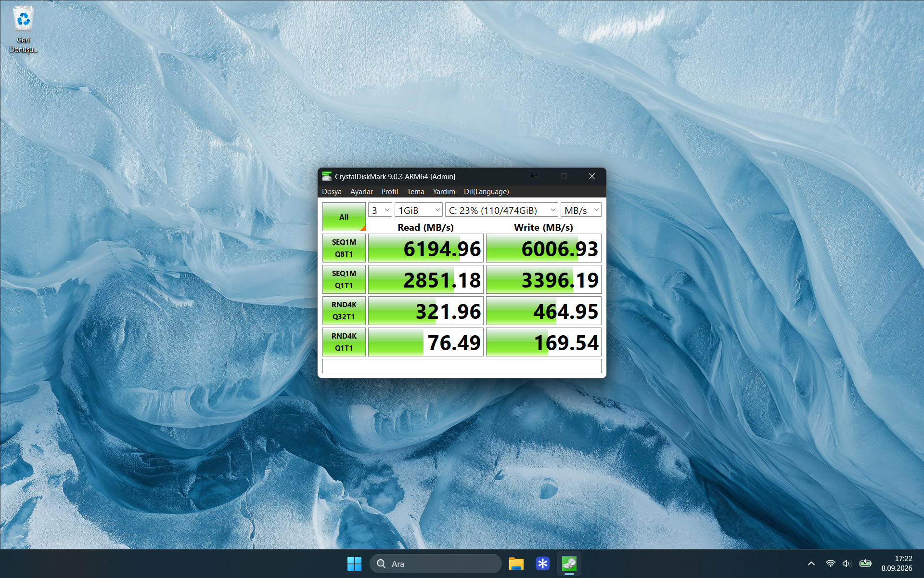Image resolution: width=924 pixels, height=578 pixels.
Task: Change the unit dropdown showing MB/s
Action: [x=581, y=210]
